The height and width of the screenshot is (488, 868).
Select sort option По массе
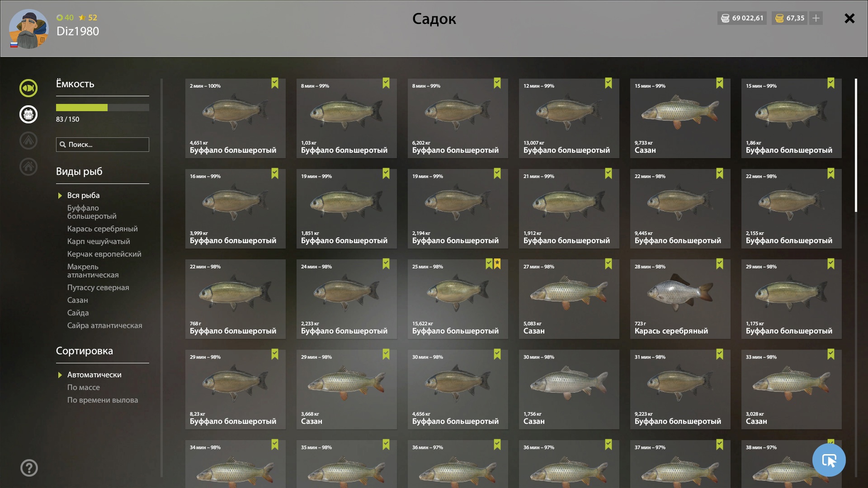pos(84,387)
